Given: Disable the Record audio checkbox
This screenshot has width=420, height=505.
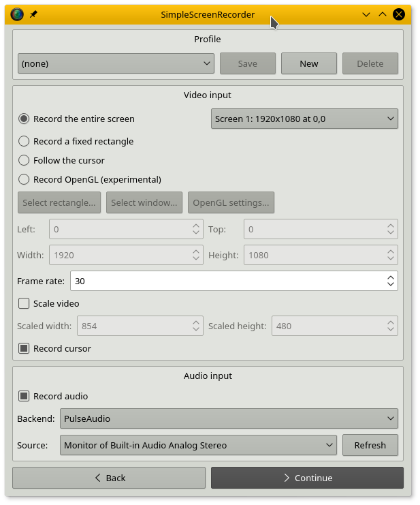Looking at the screenshot, I should tap(24, 397).
